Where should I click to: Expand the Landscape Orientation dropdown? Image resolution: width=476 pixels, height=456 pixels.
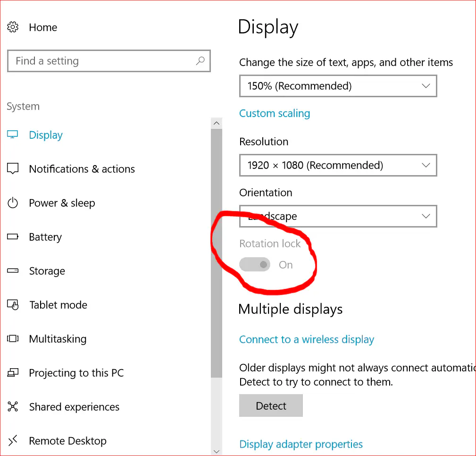coord(338,216)
